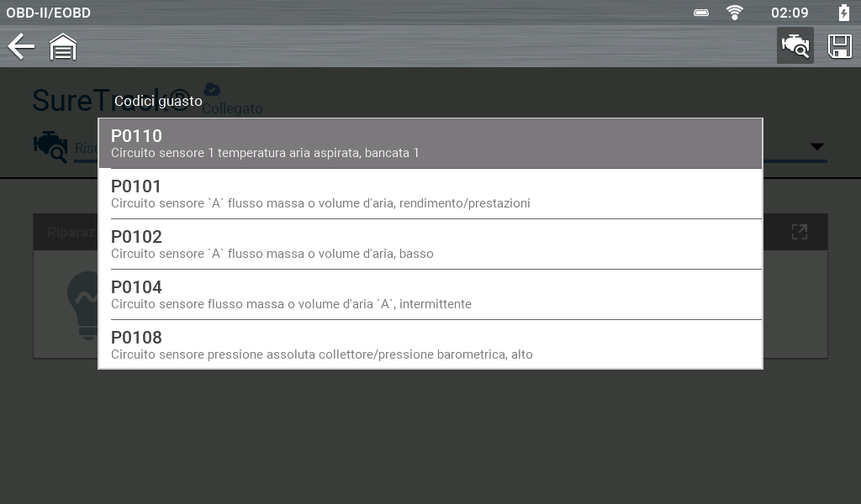Go back using the left arrow
This screenshot has width=861, height=504.
click(21, 47)
